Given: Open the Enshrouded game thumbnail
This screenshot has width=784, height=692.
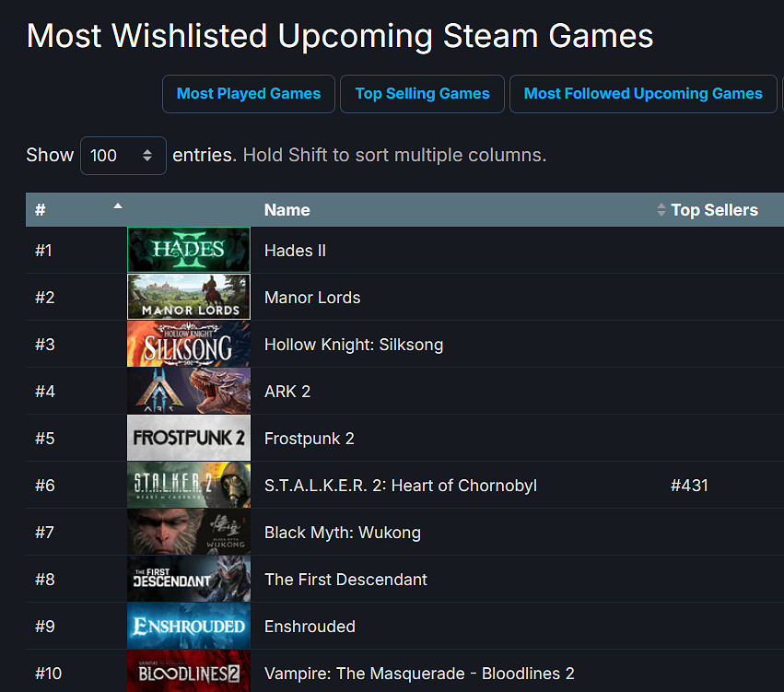Looking at the screenshot, I should point(188,626).
